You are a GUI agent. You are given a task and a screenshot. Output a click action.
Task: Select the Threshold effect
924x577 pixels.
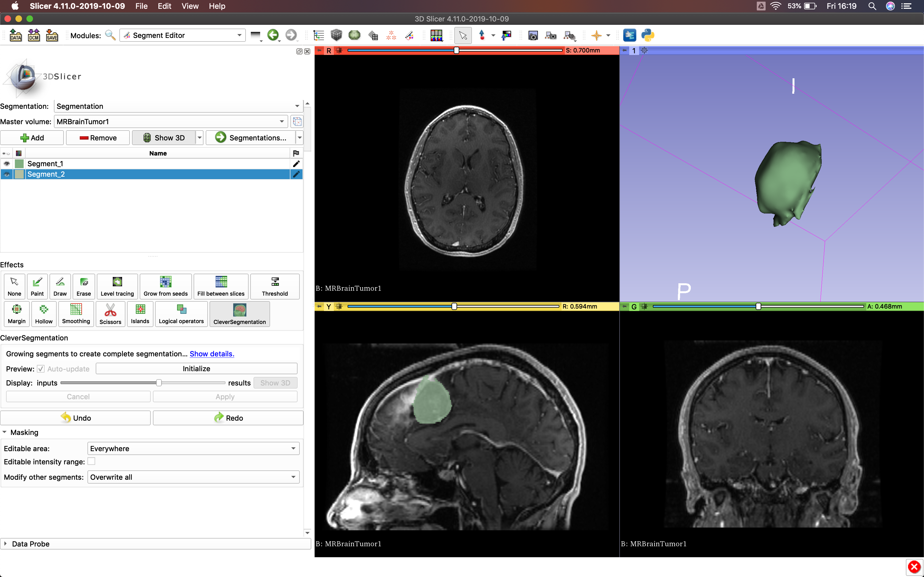point(274,286)
